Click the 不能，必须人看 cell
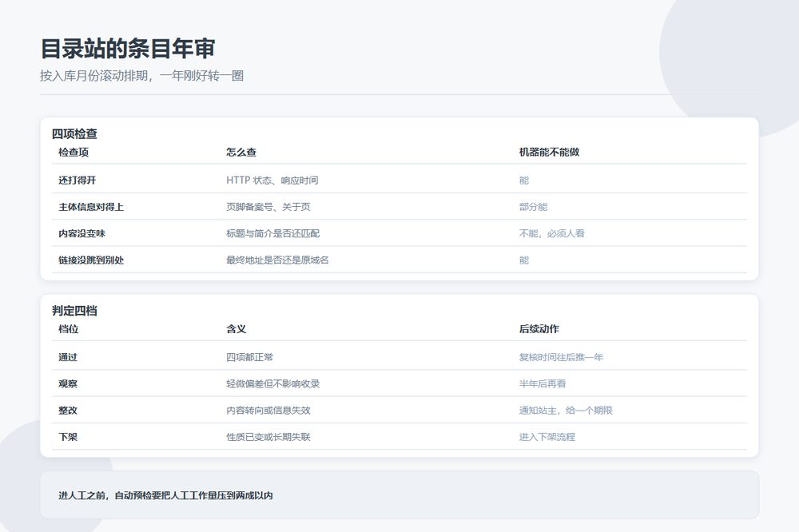 tap(551, 233)
